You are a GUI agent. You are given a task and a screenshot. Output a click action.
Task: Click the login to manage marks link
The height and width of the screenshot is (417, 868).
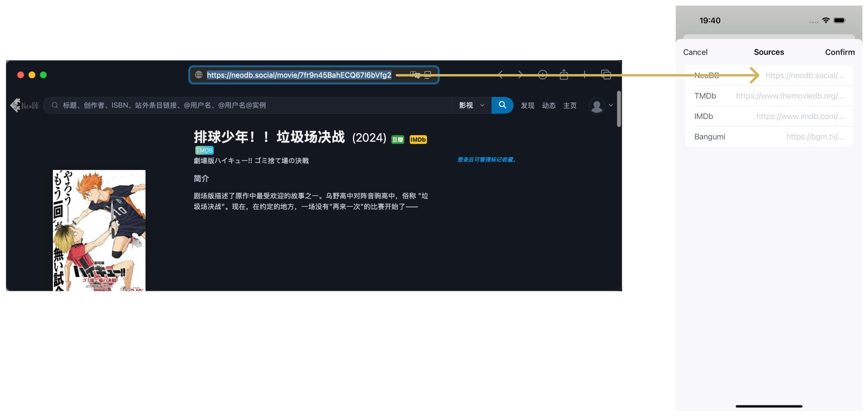tap(486, 160)
